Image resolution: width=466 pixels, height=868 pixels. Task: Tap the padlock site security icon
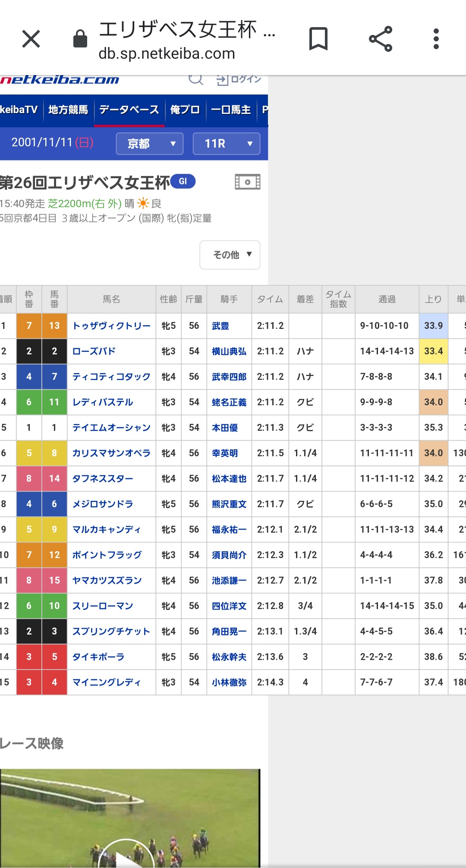[x=80, y=39]
